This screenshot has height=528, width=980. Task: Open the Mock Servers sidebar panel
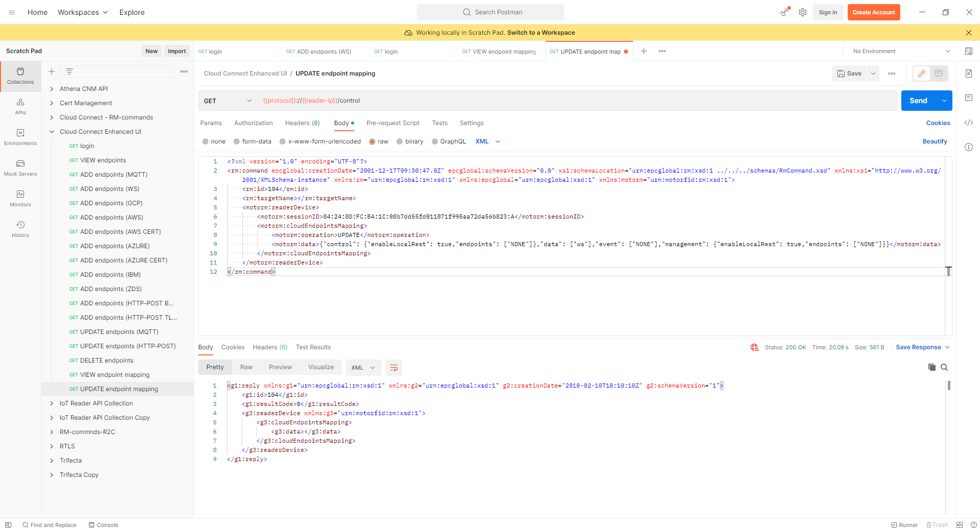20,168
